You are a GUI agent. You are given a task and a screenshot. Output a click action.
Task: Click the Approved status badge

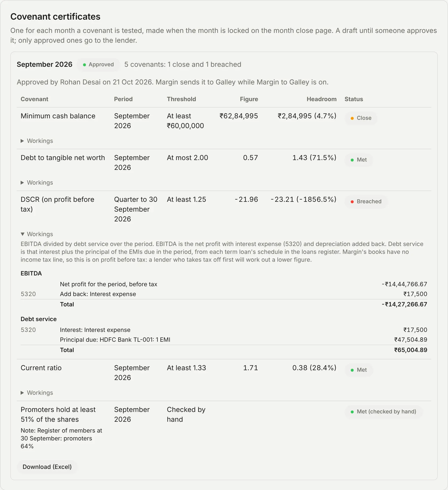(98, 65)
